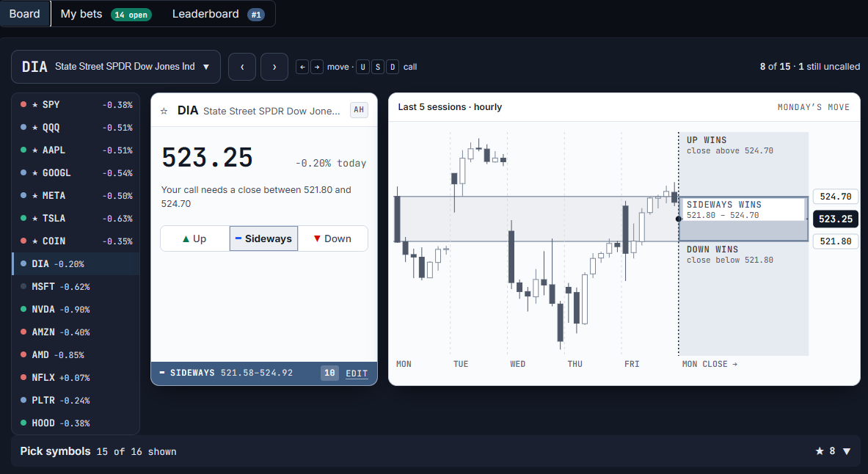Expand the Pick symbols panel chevron

tap(847, 451)
